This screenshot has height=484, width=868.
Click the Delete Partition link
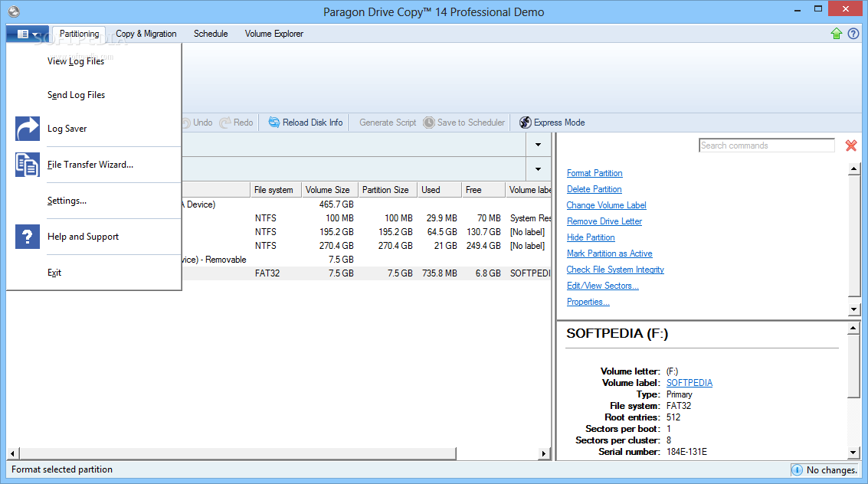(594, 189)
